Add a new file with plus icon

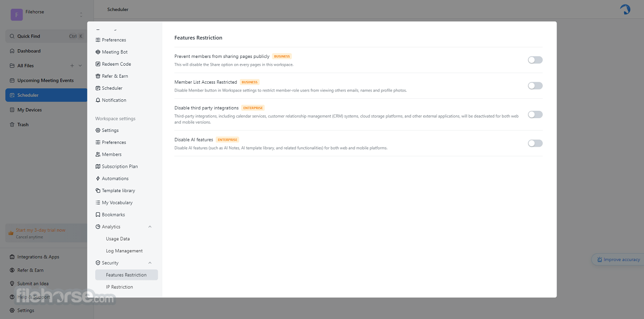pyautogui.click(x=72, y=66)
